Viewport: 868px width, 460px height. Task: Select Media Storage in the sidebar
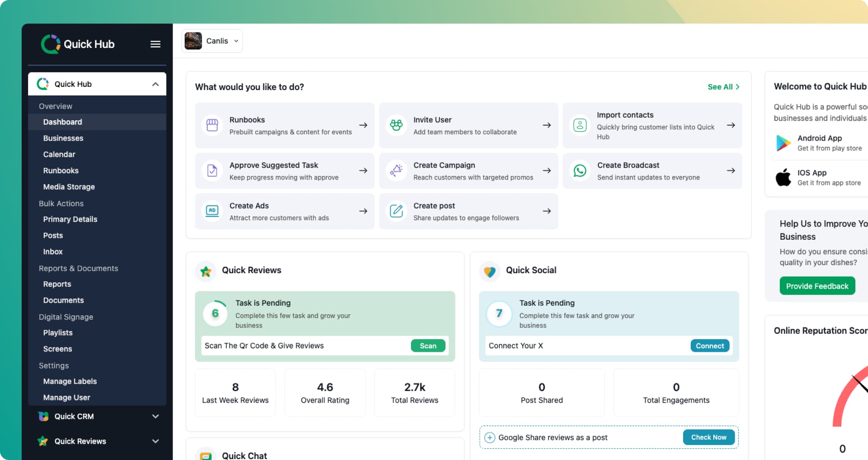click(x=69, y=187)
